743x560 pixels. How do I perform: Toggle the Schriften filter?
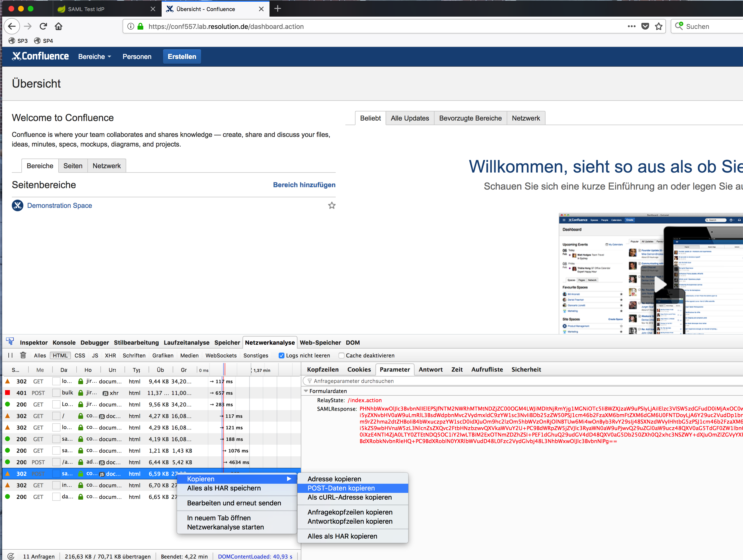coord(134,355)
